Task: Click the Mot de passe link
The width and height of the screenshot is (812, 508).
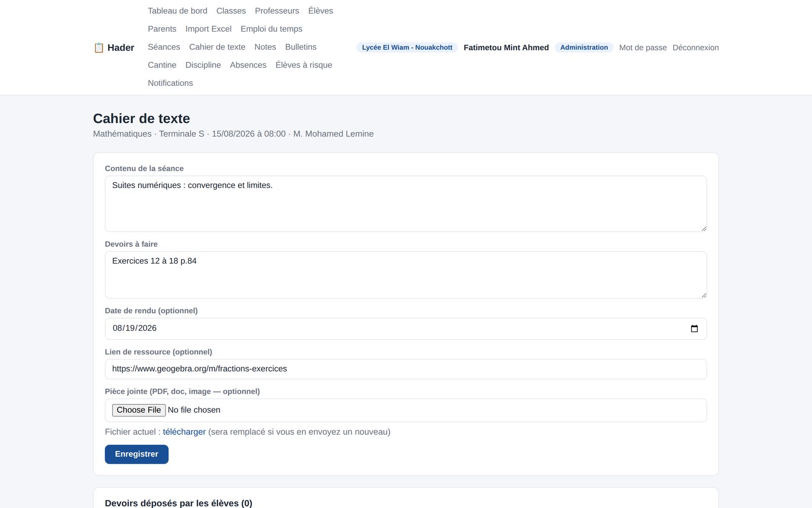Action: tap(643, 48)
